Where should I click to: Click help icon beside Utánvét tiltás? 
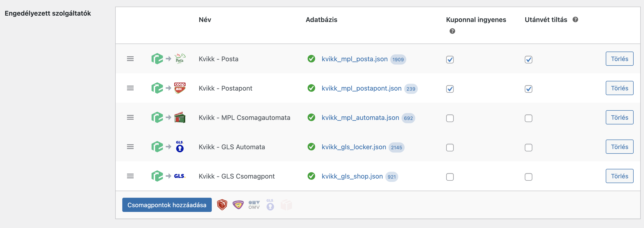(x=575, y=20)
